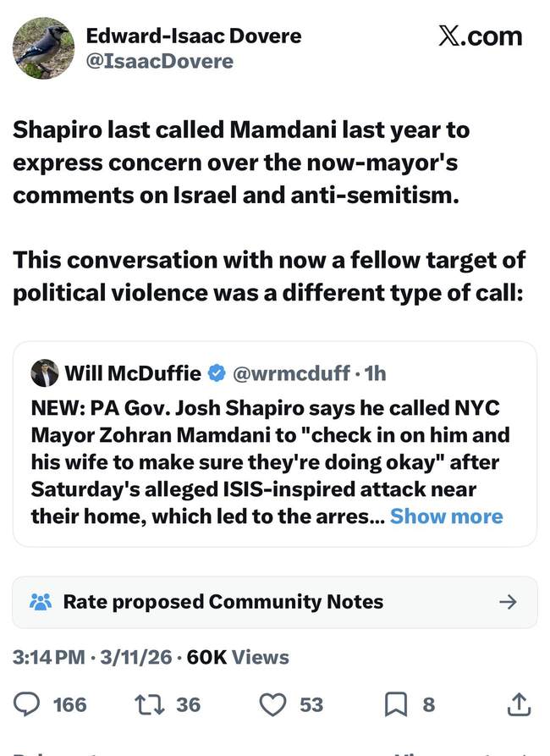The height and width of the screenshot is (756, 550).
Task: Select Rate proposed Community Notes
Action: click(223, 602)
